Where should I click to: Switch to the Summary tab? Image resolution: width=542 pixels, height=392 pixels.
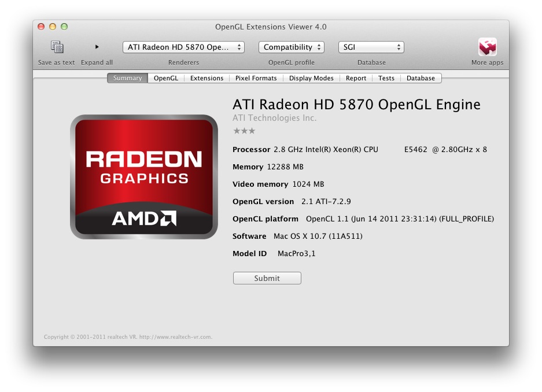(x=128, y=78)
